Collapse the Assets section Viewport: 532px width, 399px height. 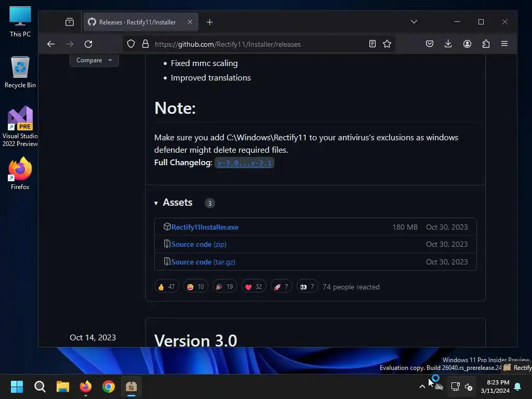pyautogui.click(x=174, y=203)
